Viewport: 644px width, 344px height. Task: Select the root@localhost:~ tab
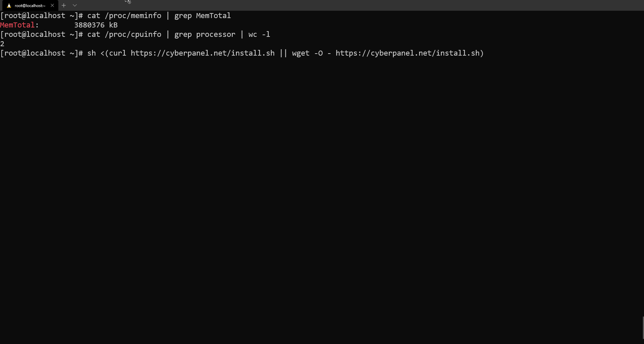click(30, 6)
